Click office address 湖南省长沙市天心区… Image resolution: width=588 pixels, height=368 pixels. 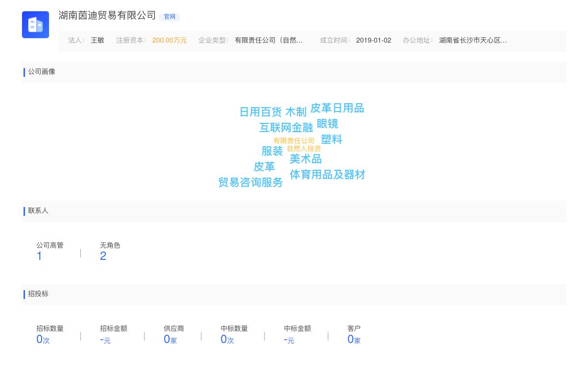473,40
